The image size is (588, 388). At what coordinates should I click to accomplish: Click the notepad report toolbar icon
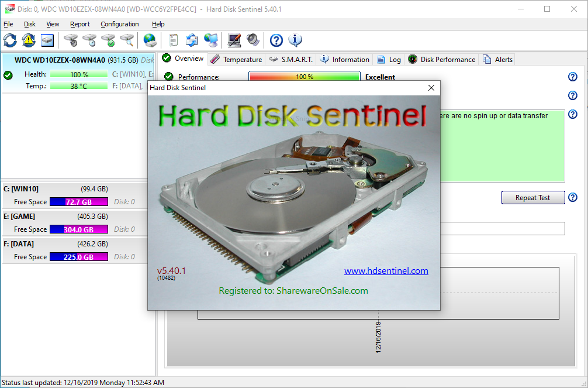click(x=173, y=40)
